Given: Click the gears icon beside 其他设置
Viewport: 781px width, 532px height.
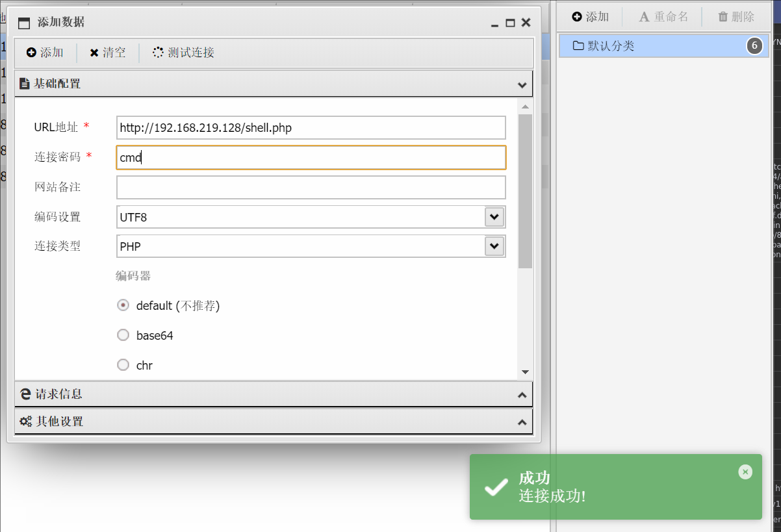Looking at the screenshot, I should (25, 421).
